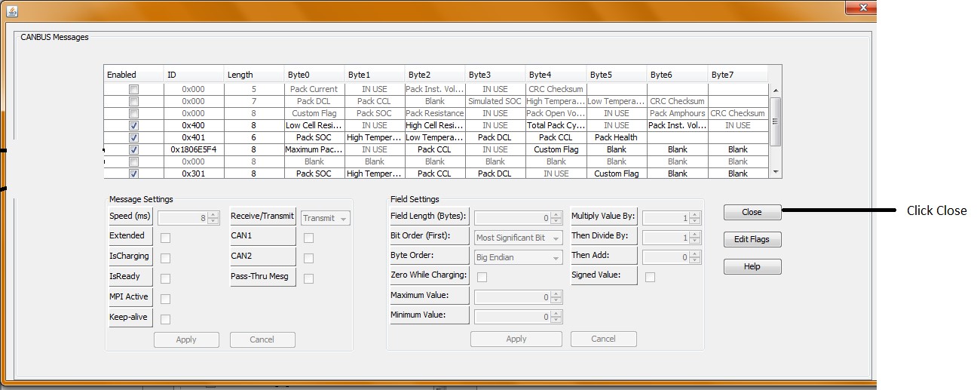The height and width of the screenshot is (390, 980).
Task: Click the Maximum Value input field
Action: coord(512,297)
